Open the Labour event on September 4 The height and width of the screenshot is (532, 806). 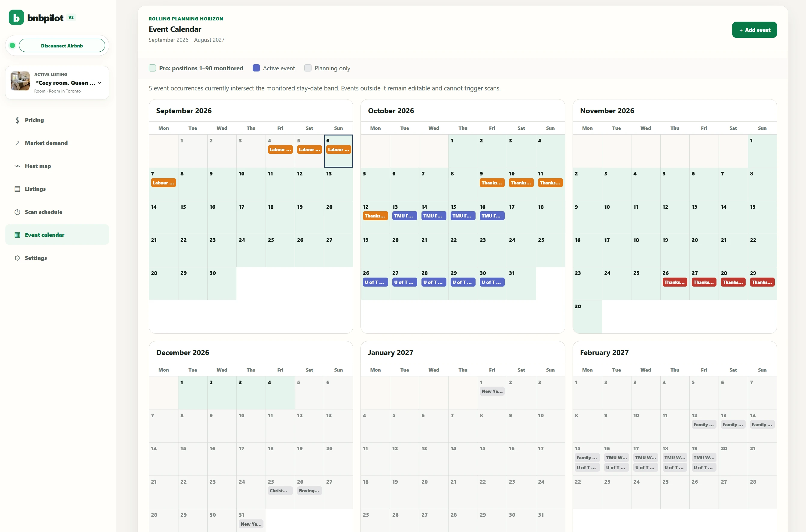[x=280, y=150]
